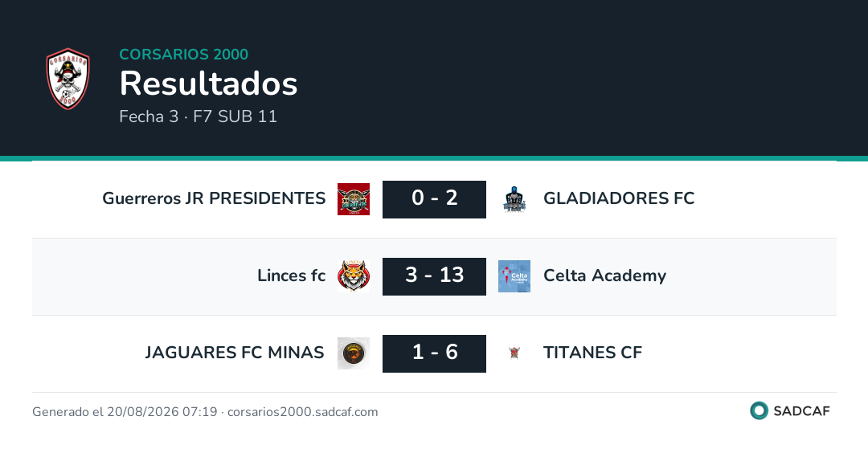Click the GLADIADORES FC team crest

(x=514, y=199)
